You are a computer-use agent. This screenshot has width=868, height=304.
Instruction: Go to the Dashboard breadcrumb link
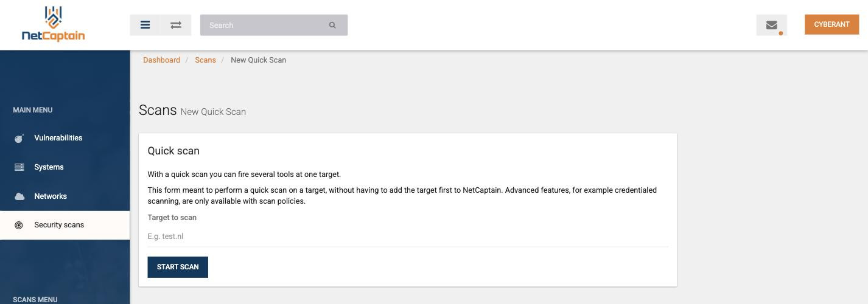pyautogui.click(x=161, y=60)
